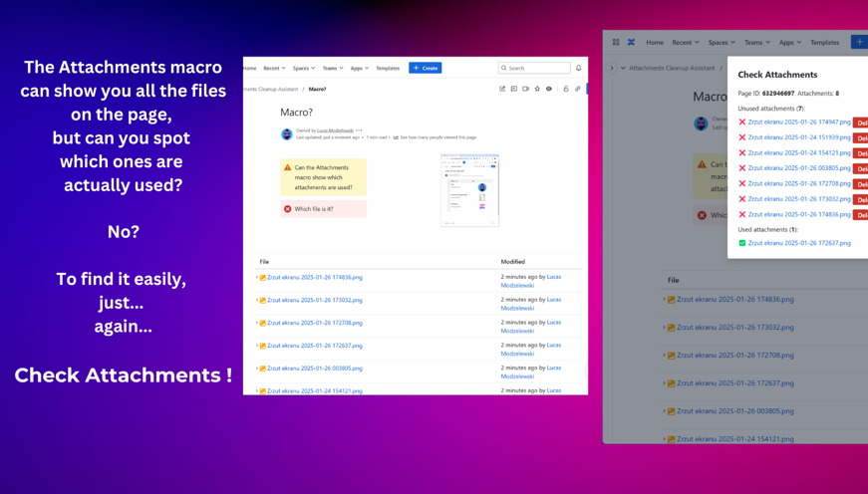The height and width of the screenshot is (494, 868).
Task: Delete unused attachment 174836.png in dialog
Action: tap(860, 215)
